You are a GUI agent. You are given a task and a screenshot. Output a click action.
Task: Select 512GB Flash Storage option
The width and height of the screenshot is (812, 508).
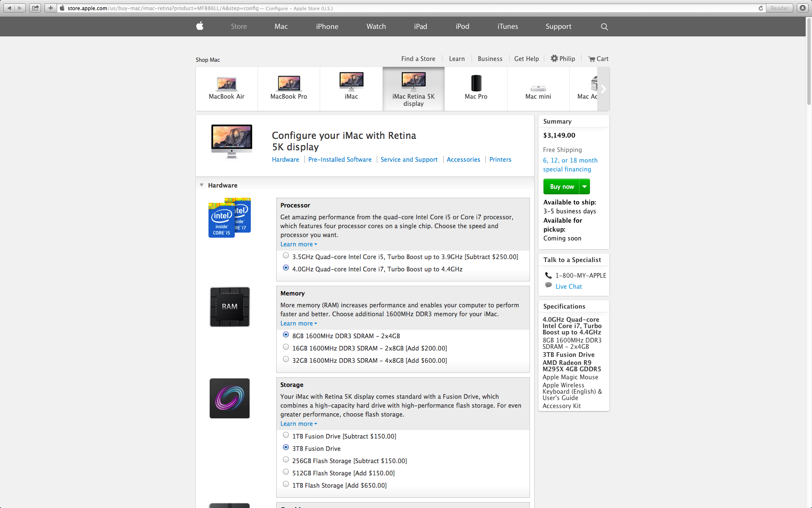click(x=286, y=472)
